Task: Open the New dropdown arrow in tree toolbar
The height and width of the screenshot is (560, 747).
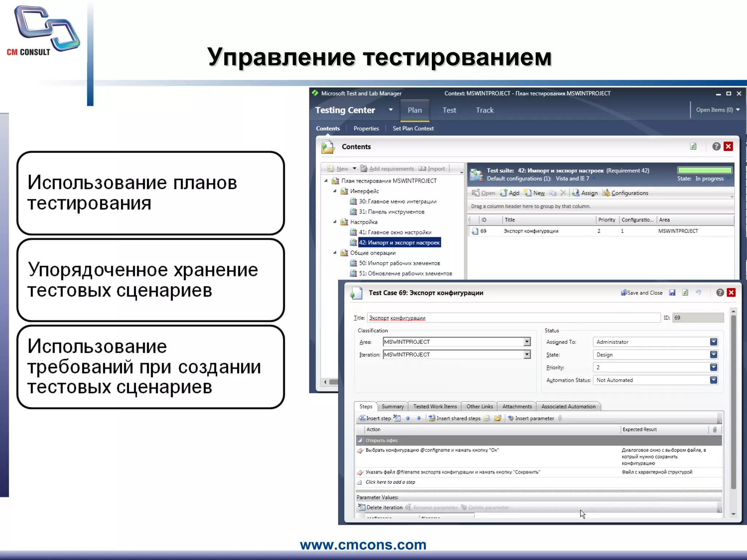Action: point(354,168)
